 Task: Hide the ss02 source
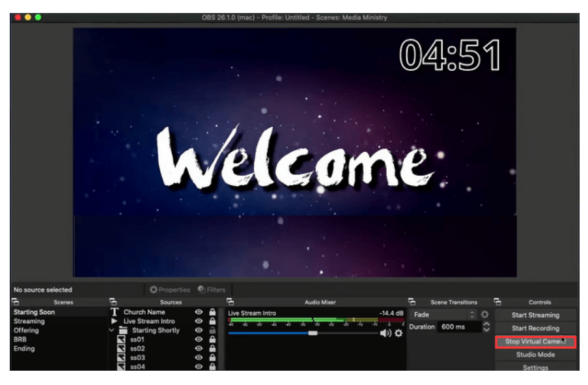tap(199, 349)
